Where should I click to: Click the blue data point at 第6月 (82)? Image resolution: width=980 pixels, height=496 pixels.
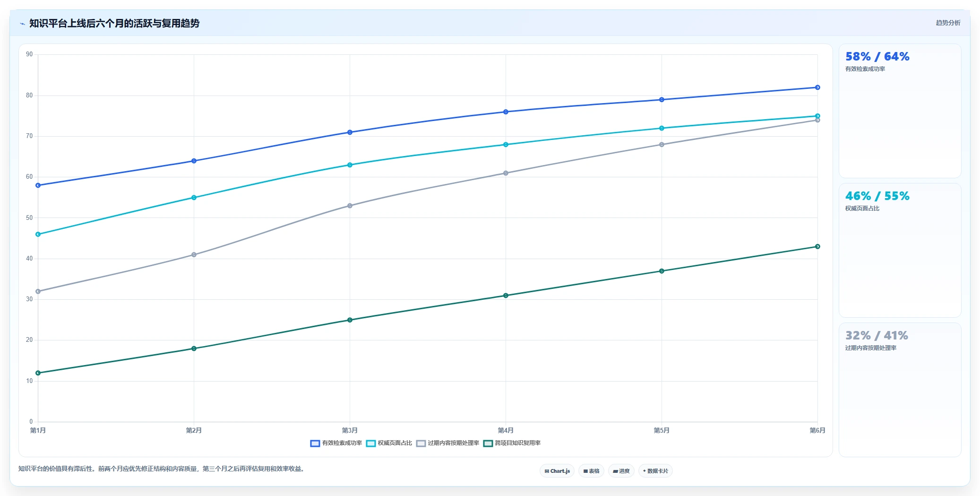(817, 87)
